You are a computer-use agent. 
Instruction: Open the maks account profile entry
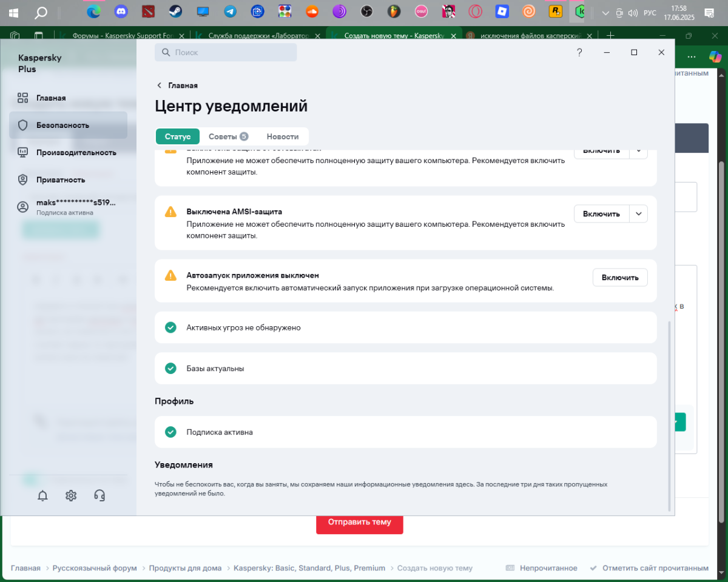(68, 207)
